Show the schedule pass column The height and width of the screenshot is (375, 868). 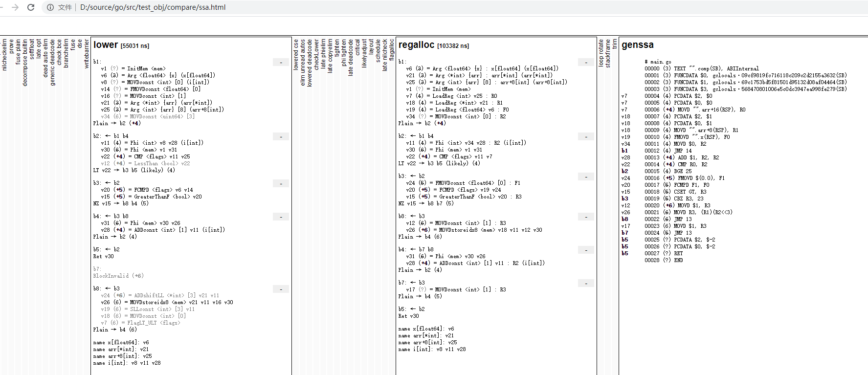pos(378,50)
